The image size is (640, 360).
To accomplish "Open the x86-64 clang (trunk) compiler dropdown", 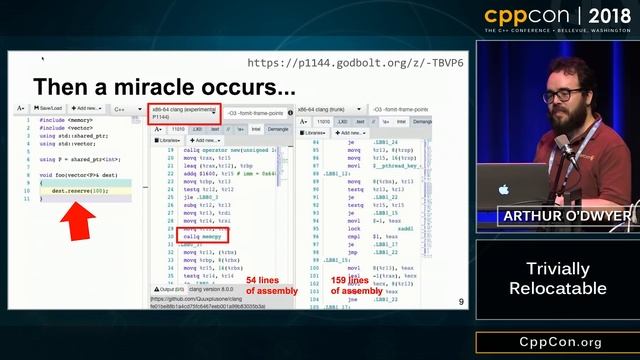I will [330, 109].
